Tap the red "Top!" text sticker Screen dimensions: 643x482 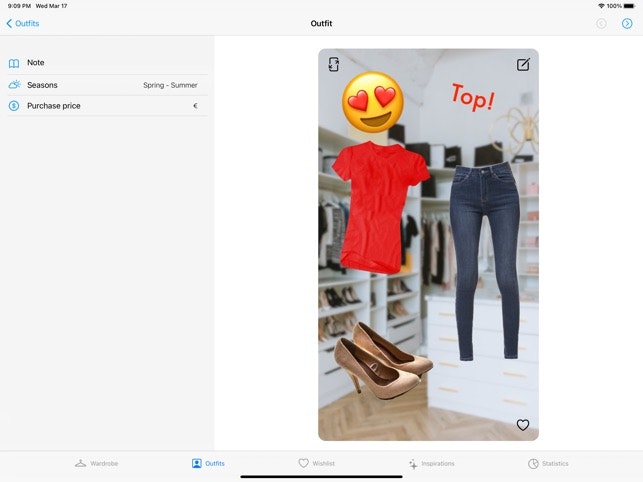473,97
